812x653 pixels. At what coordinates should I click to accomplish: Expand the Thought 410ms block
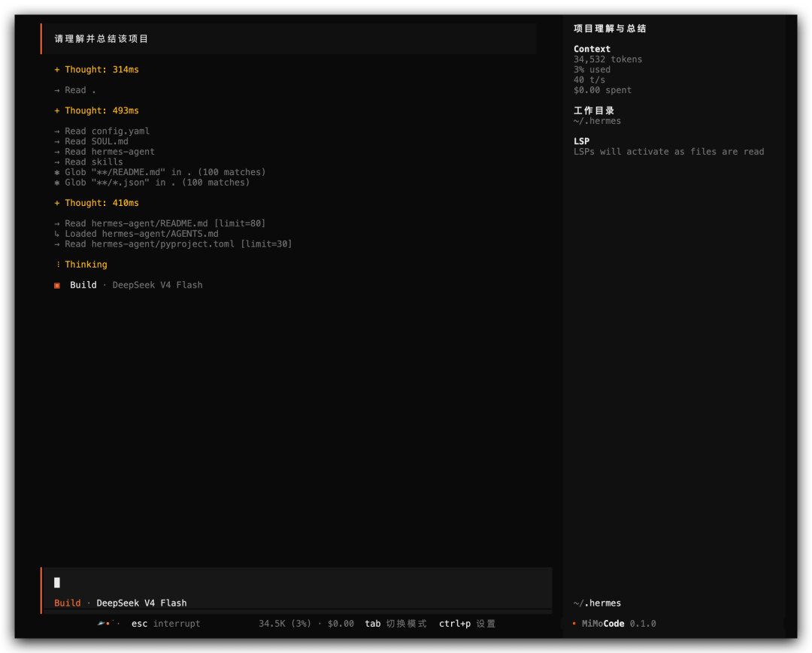click(96, 203)
